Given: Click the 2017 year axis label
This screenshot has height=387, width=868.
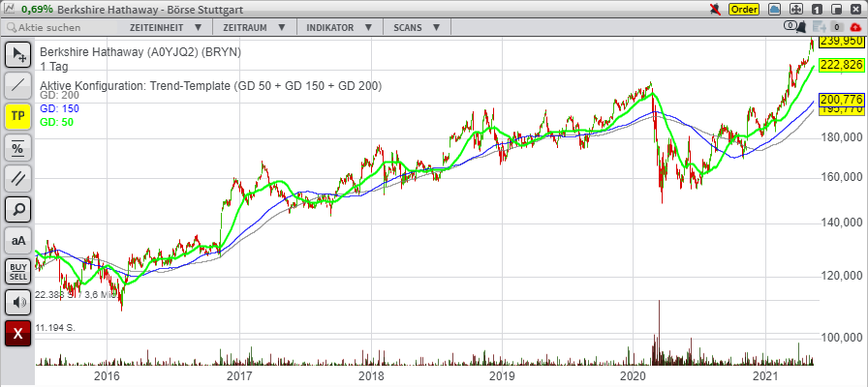Looking at the screenshot, I should tap(239, 376).
